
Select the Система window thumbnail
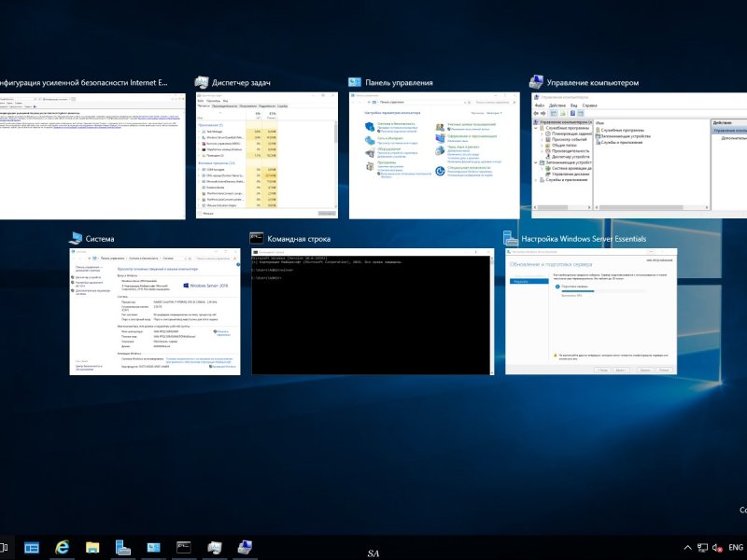(x=155, y=312)
